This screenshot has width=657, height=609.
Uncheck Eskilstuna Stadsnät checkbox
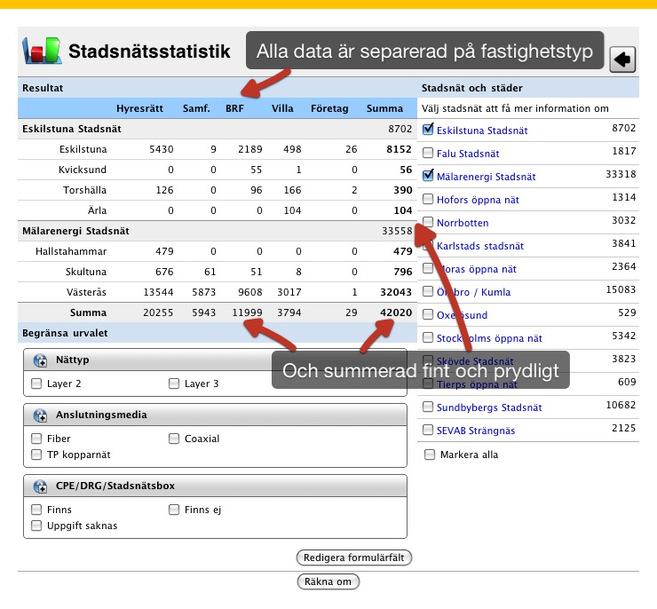click(428, 130)
